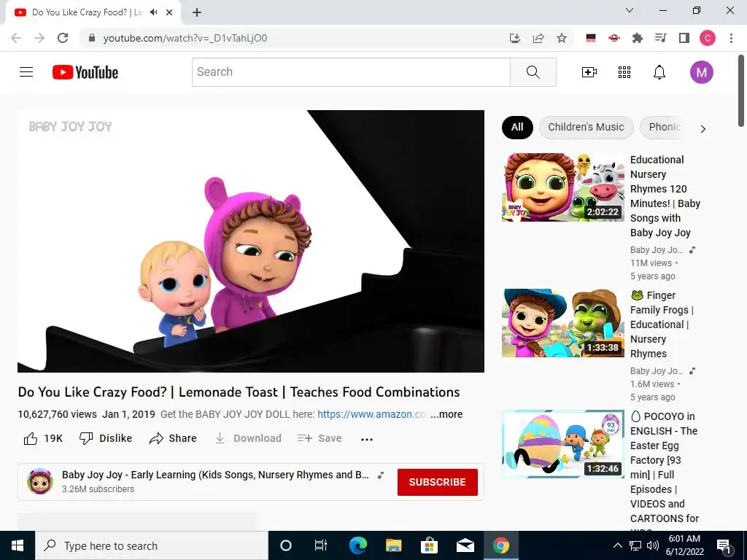Viewport: 747px width, 560px height.
Task: Open Cortana circle on taskbar
Action: click(x=285, y=545)
